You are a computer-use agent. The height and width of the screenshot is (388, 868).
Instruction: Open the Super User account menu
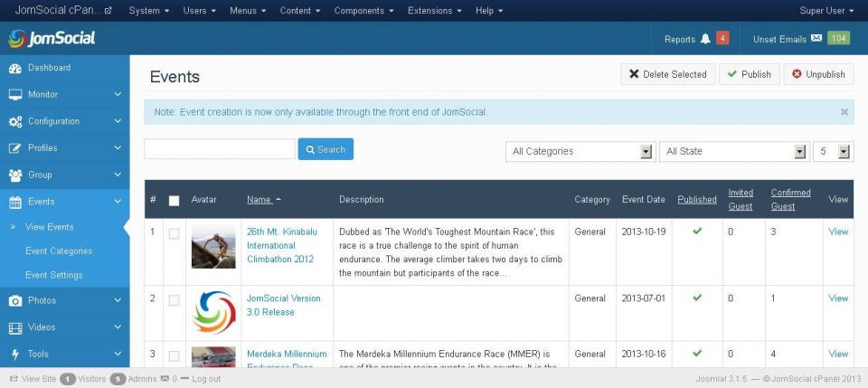pyautogui.click(x=826, y=11)
